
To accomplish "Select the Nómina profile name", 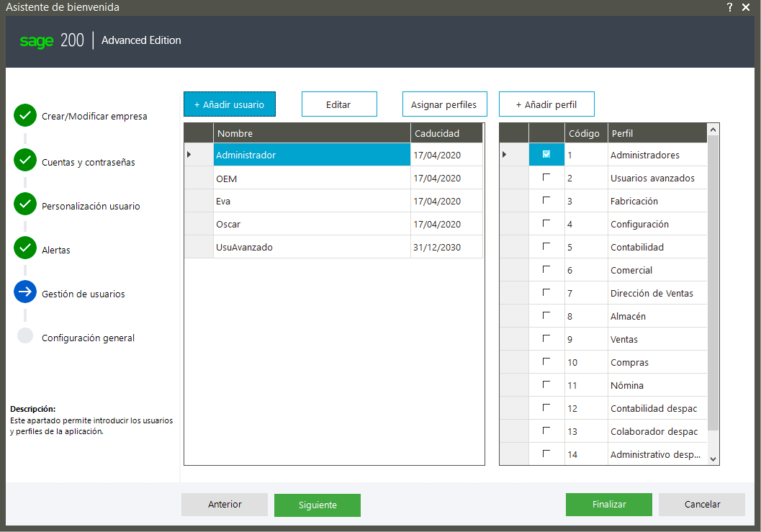I will [x=627, y=385].
